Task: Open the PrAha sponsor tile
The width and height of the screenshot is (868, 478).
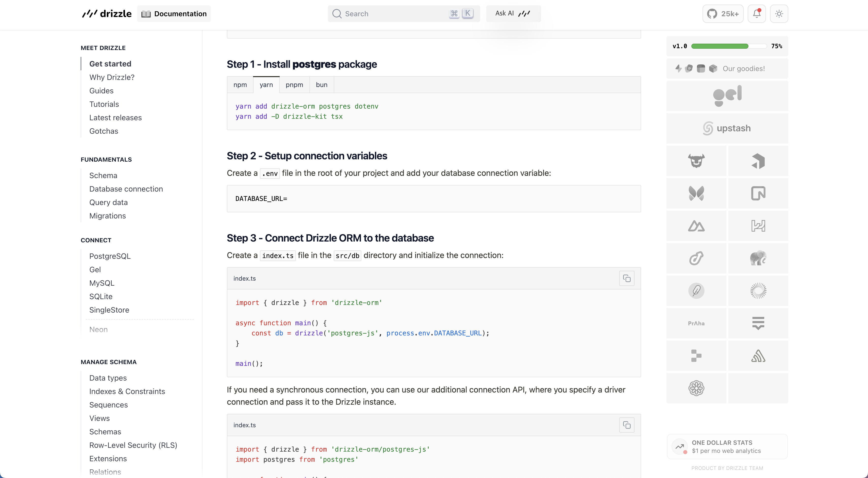Action: pyautogui.click(x=696, y=323)
